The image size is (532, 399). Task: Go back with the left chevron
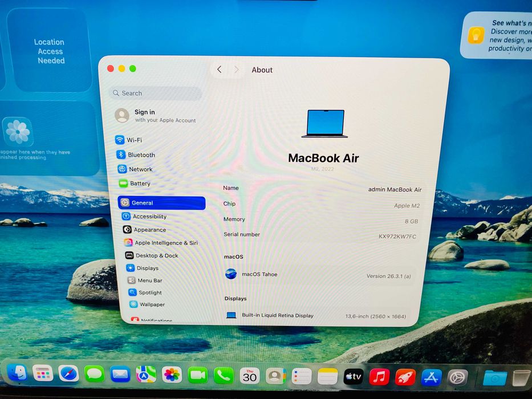tap(219, 70)
